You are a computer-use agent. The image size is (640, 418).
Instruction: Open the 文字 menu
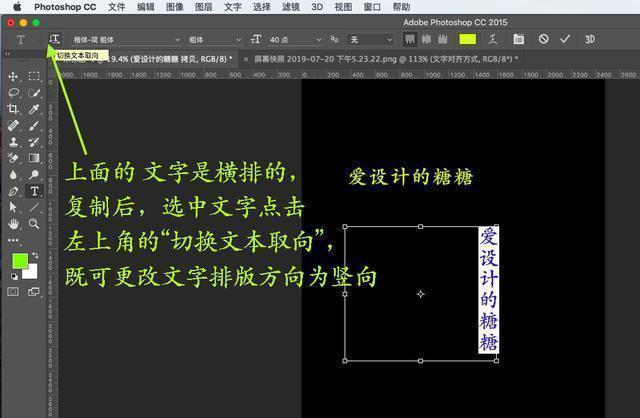point(233,7)
